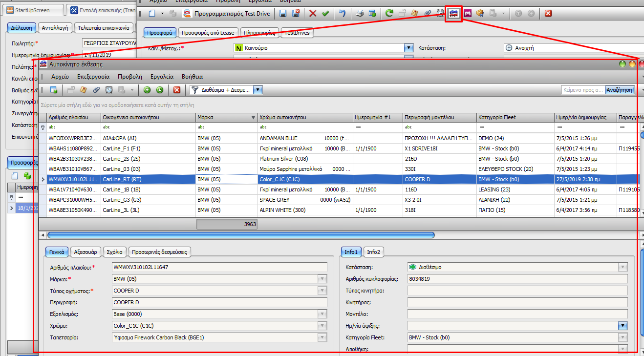Click the green checkmark confirm icon
This screenshot has height=356, width=644.
[x=325, y=14]
